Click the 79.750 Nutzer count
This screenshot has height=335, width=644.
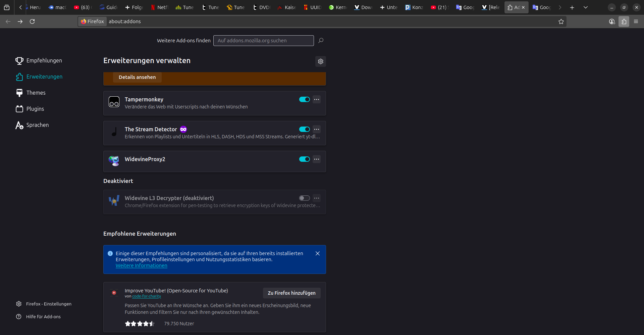tap(179, 324)
